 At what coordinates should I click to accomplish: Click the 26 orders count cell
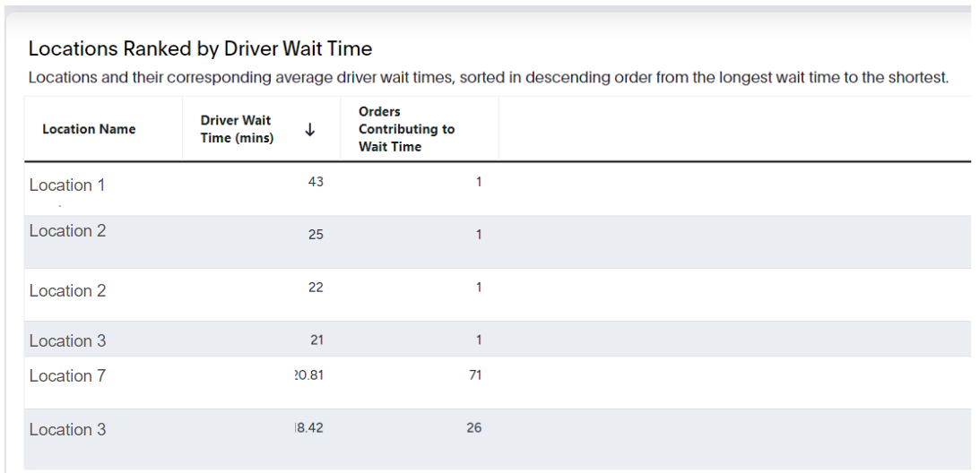(x=474, y=428)
